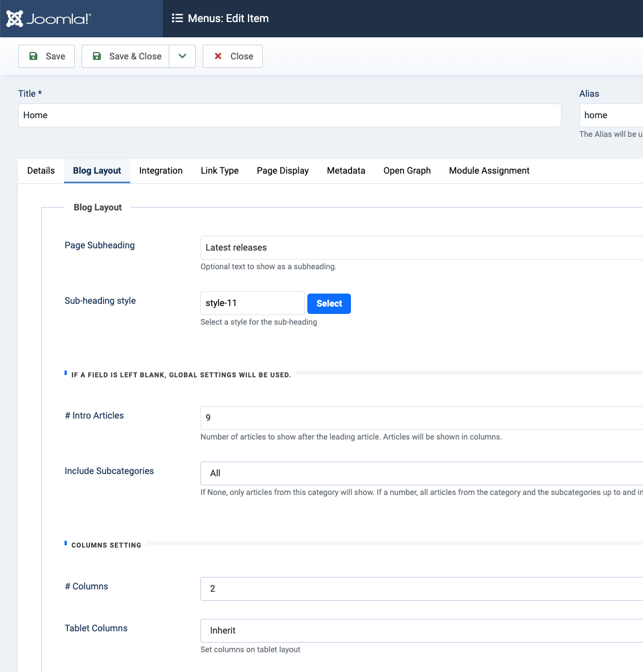The height and width of the screenshot is (672, 643).
Task: Click the Joomla logo icon
Action: coord(15,19)
